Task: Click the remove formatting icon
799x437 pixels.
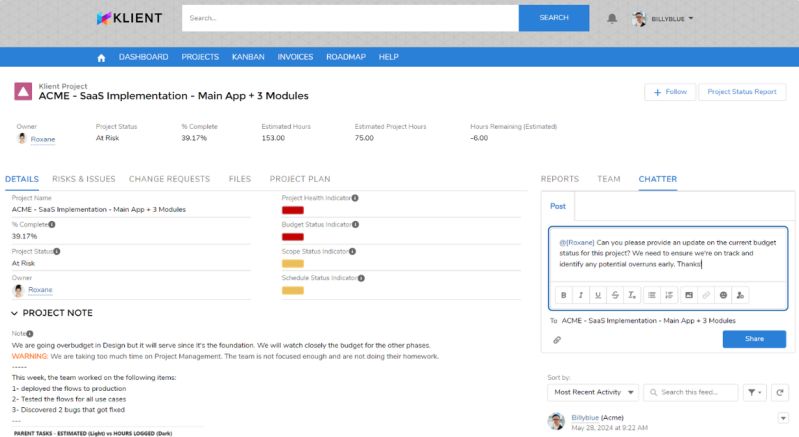Action: (x=632, y=295)
